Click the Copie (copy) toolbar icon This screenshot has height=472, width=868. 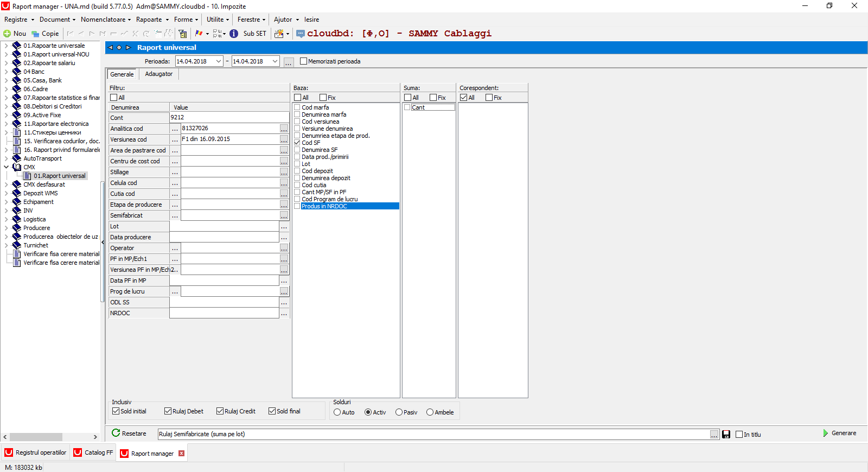click(x=35, y=34)
